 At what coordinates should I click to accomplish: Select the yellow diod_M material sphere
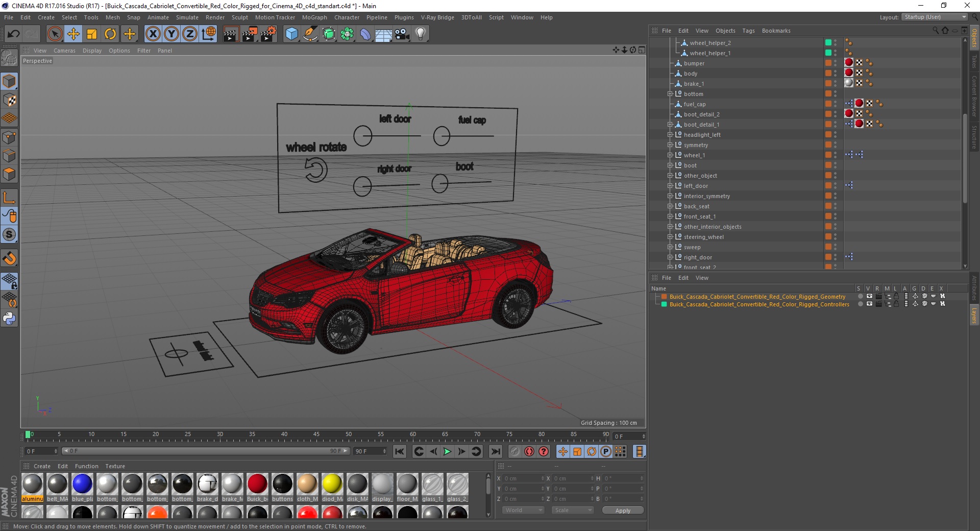332,484
